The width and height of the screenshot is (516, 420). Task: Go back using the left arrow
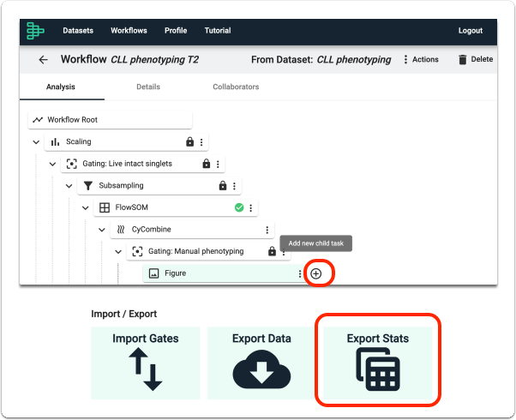coord(43,60)
